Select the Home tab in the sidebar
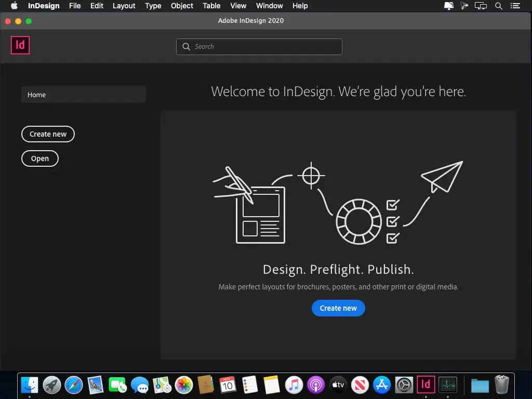The height and width of the screenshot is (399, 532). tap(84, 95)
